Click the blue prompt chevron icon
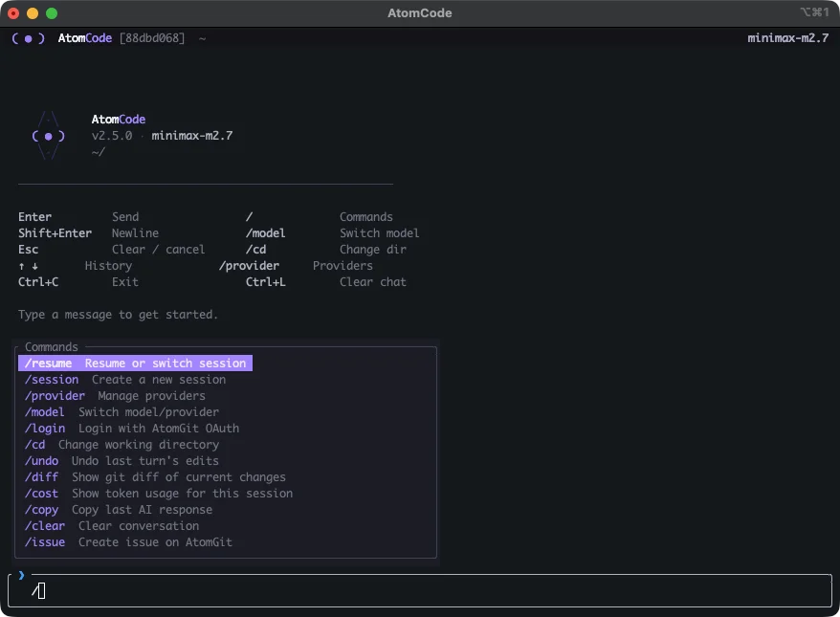 21,575
